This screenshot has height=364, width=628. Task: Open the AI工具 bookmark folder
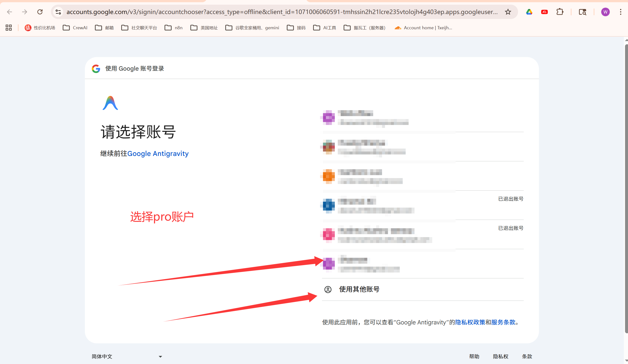(x=324, y=28)
